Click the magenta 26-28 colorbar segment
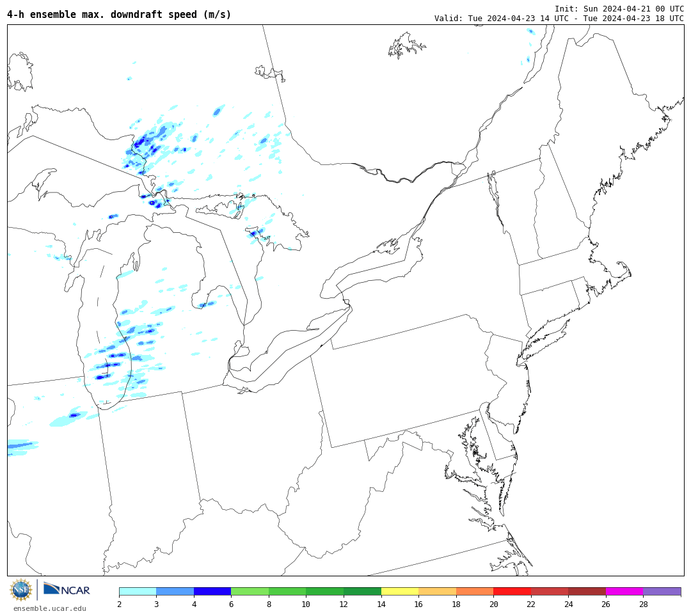The width and height of the screenshot is (691, 616). pyautogui.click(x=624, y=591)
